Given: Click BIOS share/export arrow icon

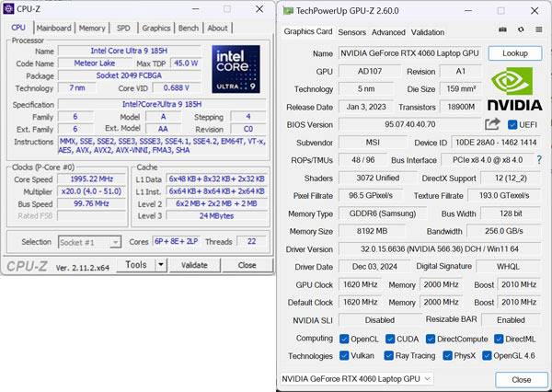Looking at the screenshot, I should (x=492, y=124).
